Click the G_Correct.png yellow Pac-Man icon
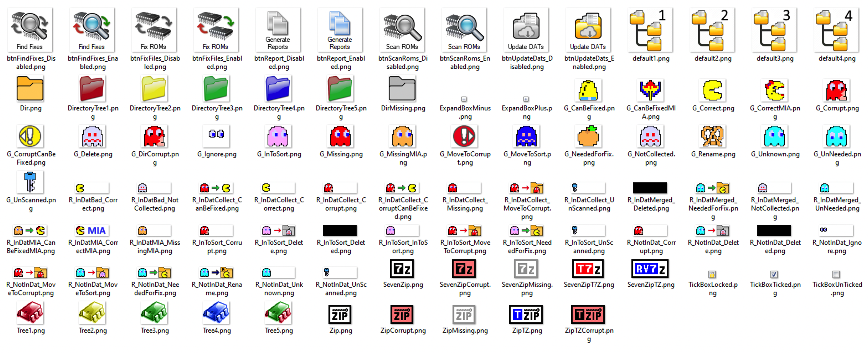Viewport: 868px width, 353px height. [713, 90]
